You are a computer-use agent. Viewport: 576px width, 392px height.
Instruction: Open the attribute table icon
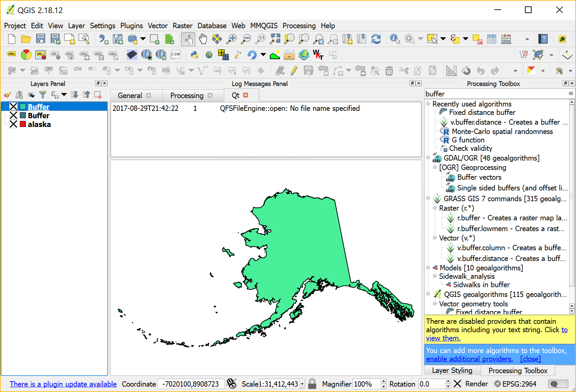click(x=491, y=39)
